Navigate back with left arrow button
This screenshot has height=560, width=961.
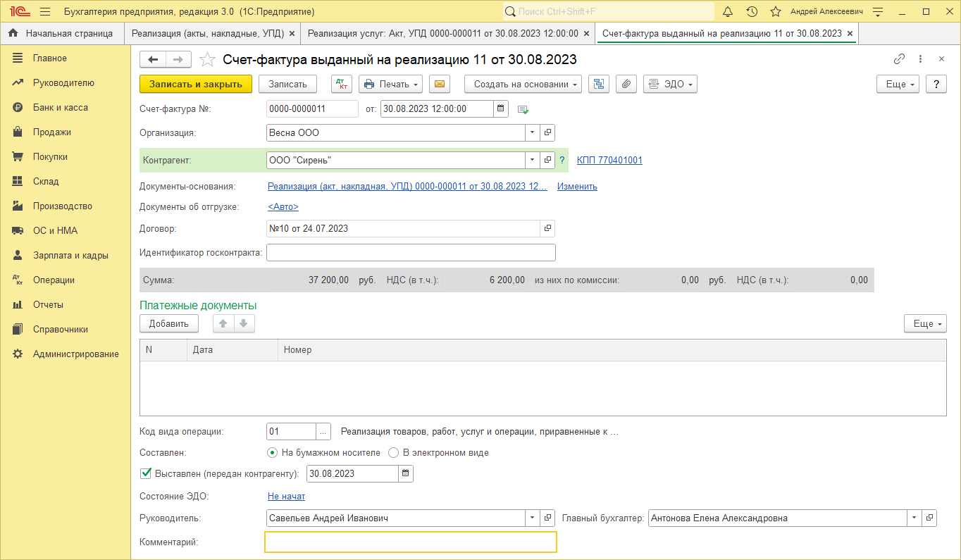[x=153, y=60]
